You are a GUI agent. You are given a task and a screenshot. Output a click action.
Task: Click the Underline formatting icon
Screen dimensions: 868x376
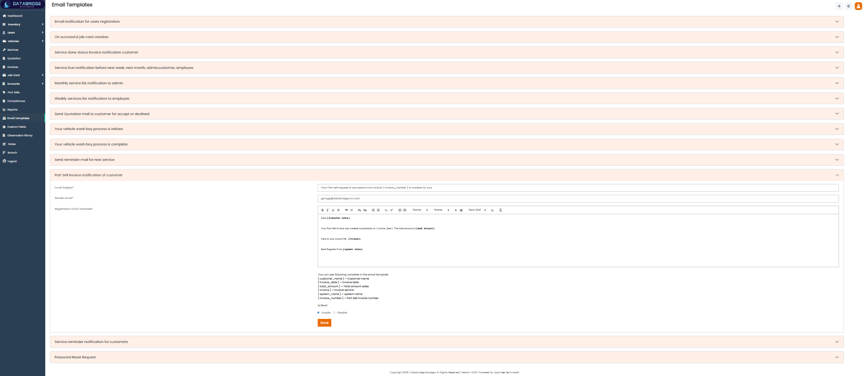pyautogui.click(x=333, y=210)
